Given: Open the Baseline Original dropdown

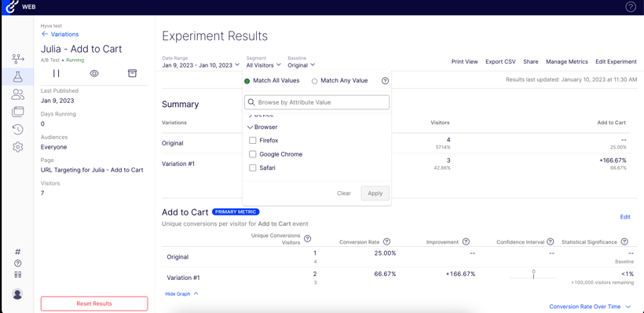Looking at the screenshot, I should coord(301,65).
